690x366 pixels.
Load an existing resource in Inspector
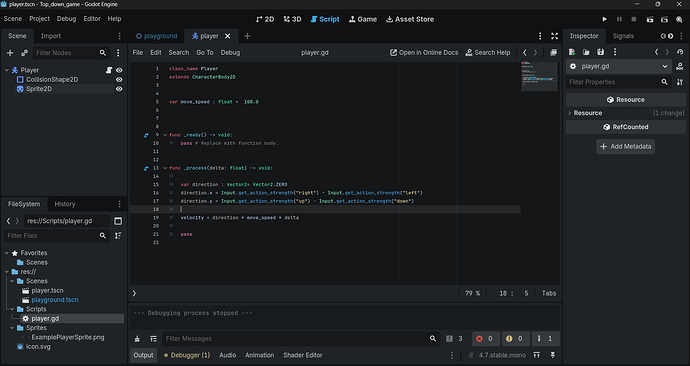[586, 52]
